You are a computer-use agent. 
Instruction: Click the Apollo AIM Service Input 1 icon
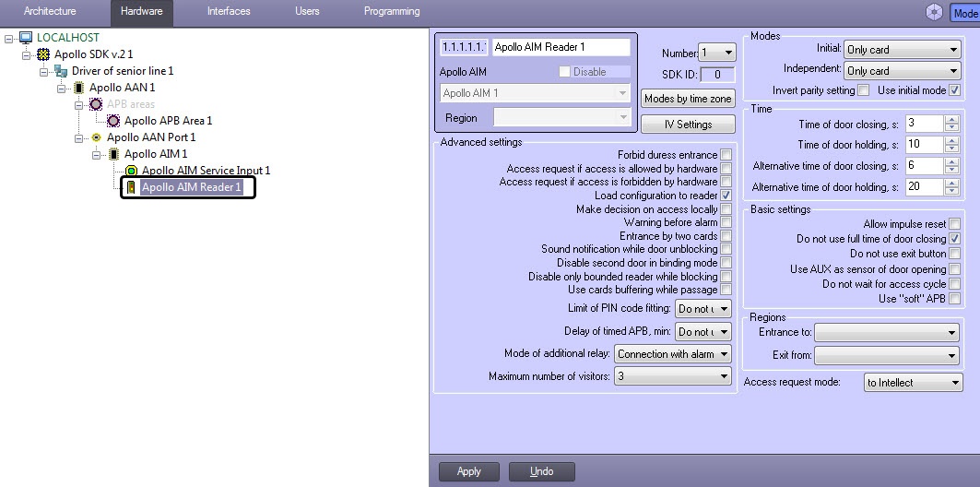[x=131, y=171]
